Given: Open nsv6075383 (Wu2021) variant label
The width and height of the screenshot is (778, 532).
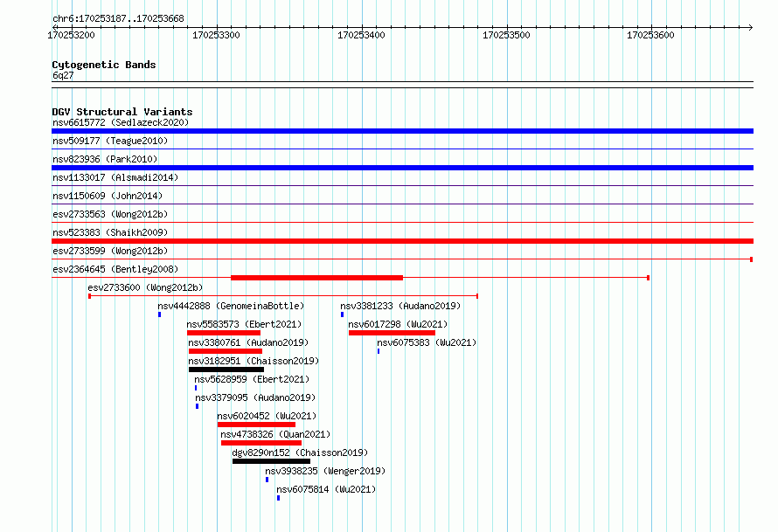Looking at the screenshot, I should [427, 342].
